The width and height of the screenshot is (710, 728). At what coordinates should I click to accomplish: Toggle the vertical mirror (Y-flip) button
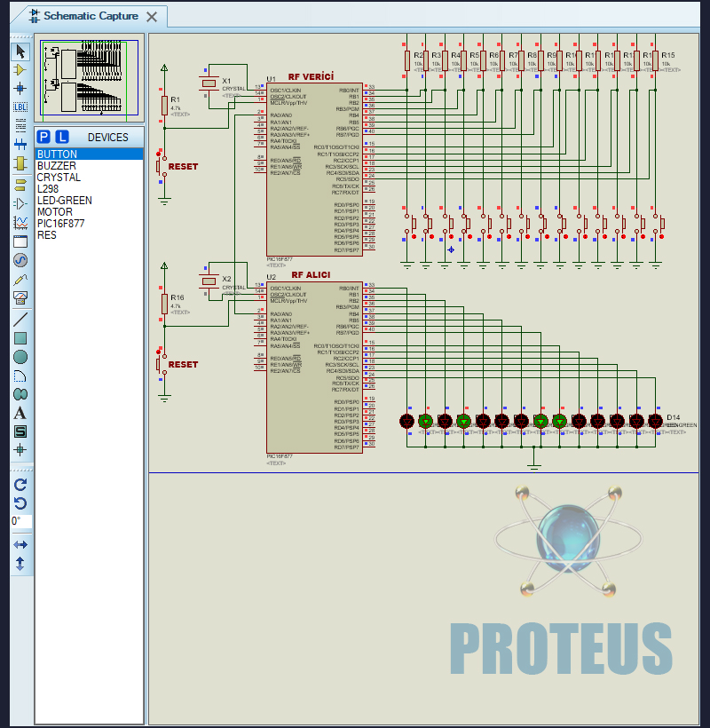click(x=20, y=563)
